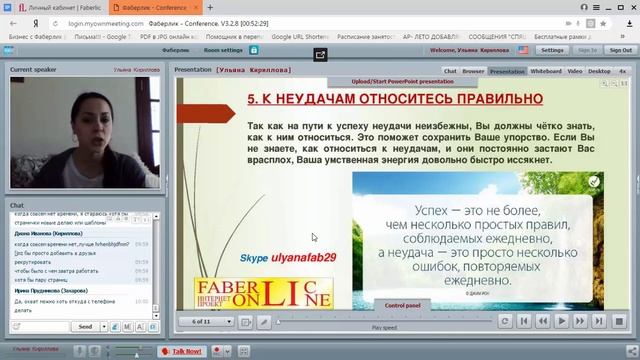
Task: Click the room lock icon beside Room settings
Action: [x=253, y=50]
